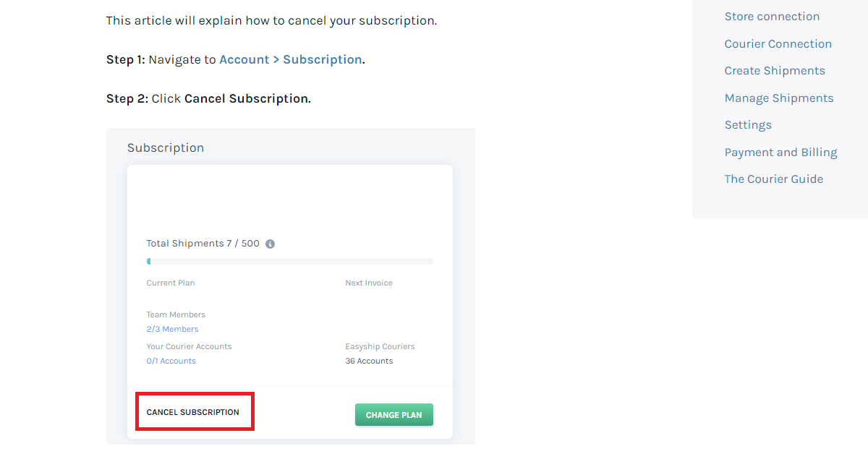Click the subscription page screenshot image
Image resolution: width=868 pixels, height=454 pixels.
290,286
